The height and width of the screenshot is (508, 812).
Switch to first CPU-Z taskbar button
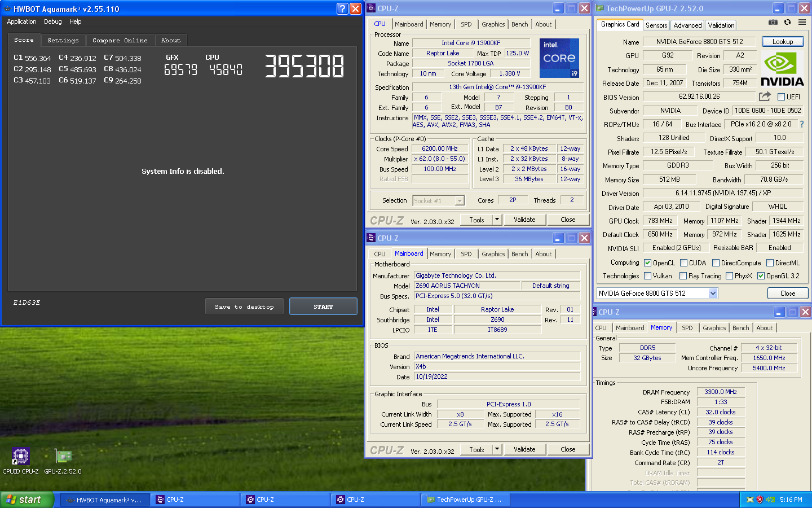[x=195, y=500]
